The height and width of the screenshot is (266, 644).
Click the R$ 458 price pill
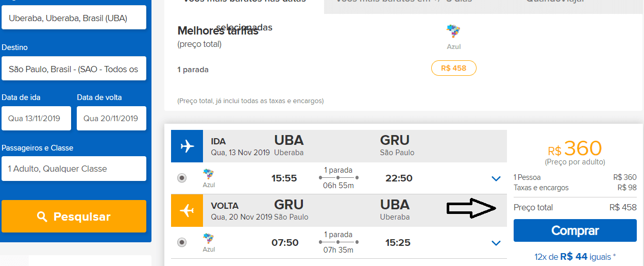point(453,68)
